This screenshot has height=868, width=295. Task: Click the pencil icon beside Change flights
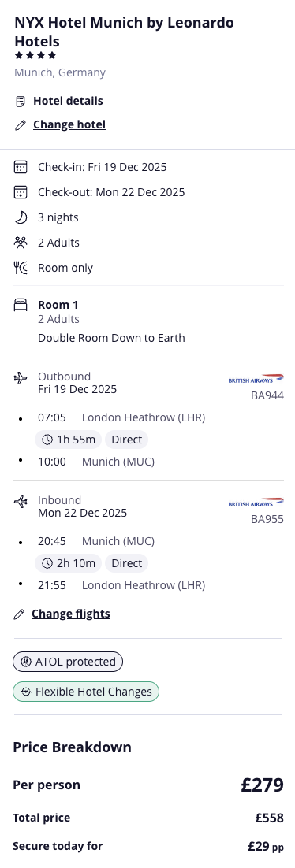[x=20, y=614]
